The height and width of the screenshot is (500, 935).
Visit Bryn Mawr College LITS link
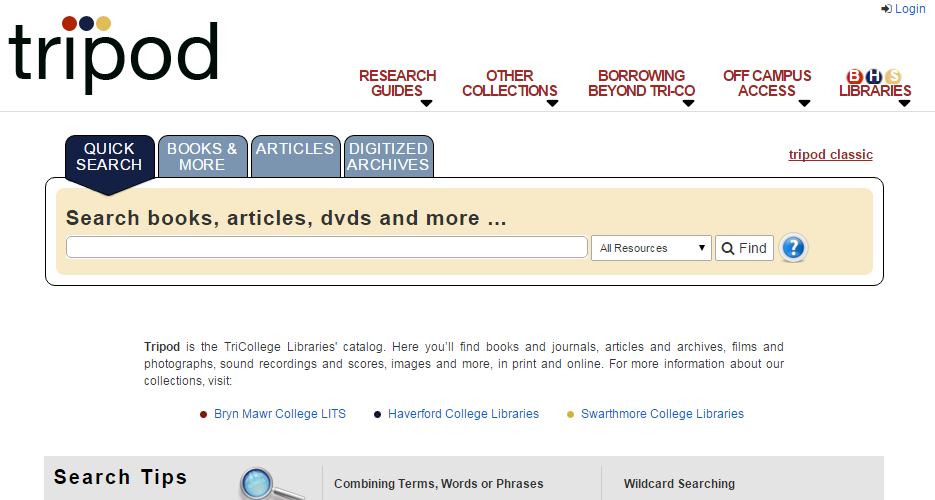pos(280,414)
